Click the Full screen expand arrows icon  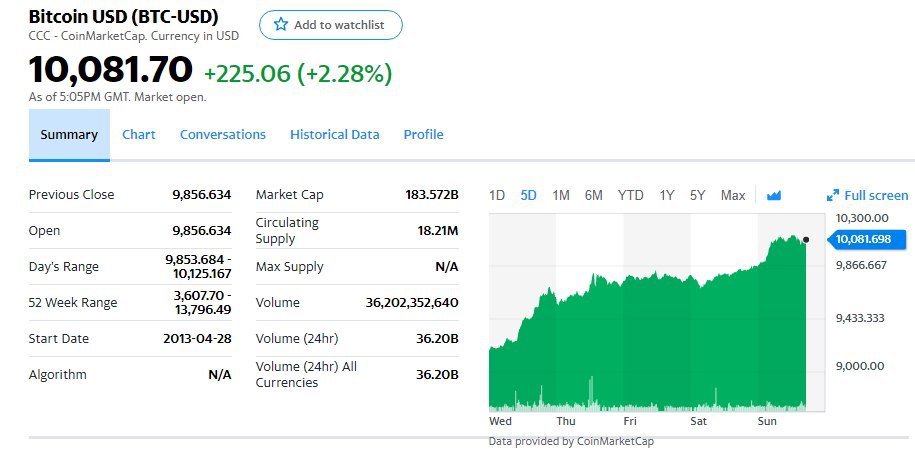tap(833, 195)
